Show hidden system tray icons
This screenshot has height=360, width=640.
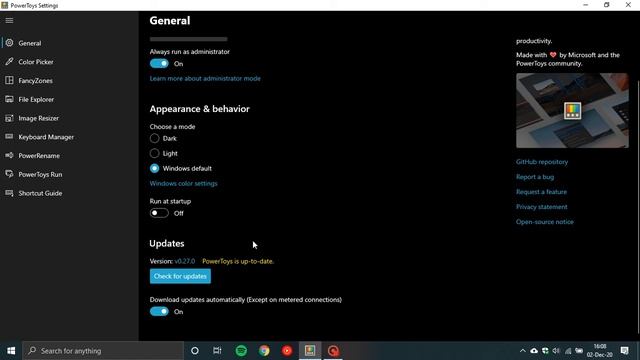tap(522, 351)
